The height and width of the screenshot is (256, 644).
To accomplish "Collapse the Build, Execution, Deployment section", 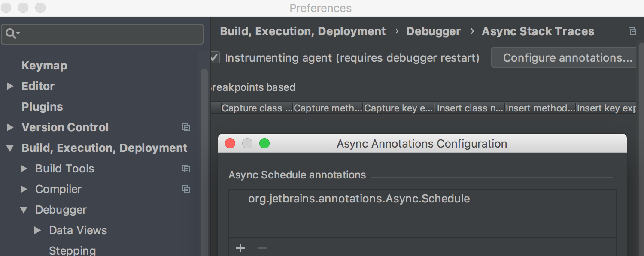I will pyautogui.click(x=10, y=148).
